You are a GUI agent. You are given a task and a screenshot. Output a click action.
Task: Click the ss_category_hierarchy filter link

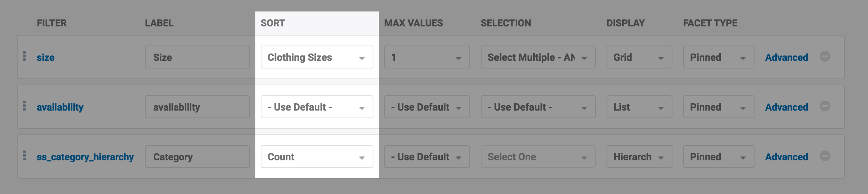pyautogui.click(x=85, y=157)
